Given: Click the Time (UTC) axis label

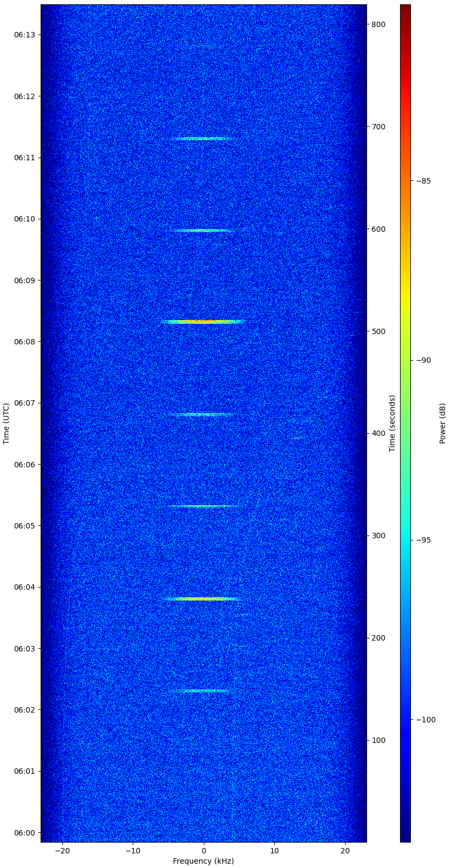Looking at the screenshot, I should [7, 423].
